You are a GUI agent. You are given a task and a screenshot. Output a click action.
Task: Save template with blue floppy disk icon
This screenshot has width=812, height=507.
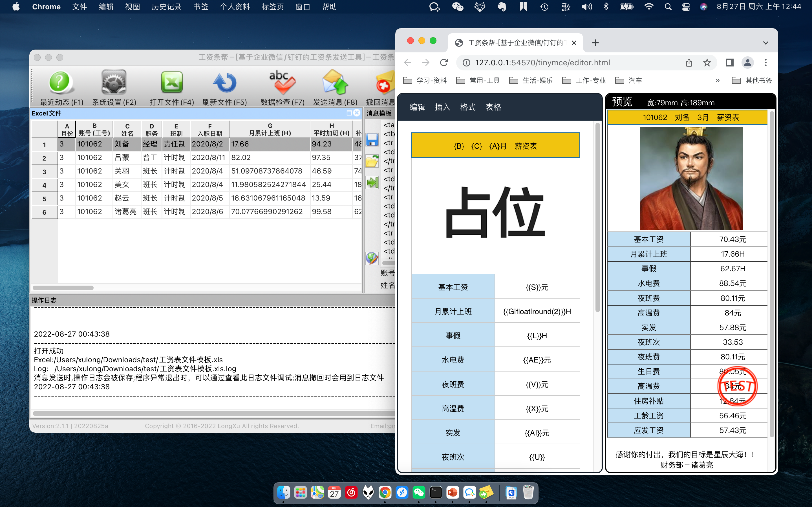(x=372, y=139)
